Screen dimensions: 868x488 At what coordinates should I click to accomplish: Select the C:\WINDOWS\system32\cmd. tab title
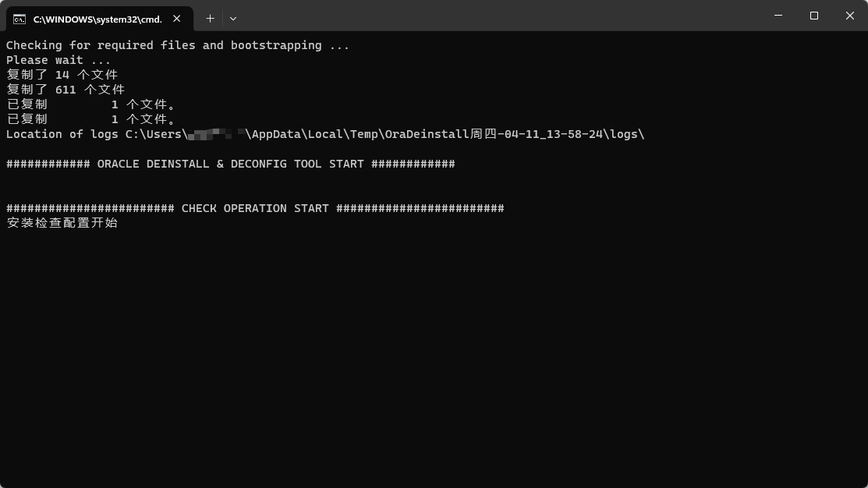coord(97,19)
